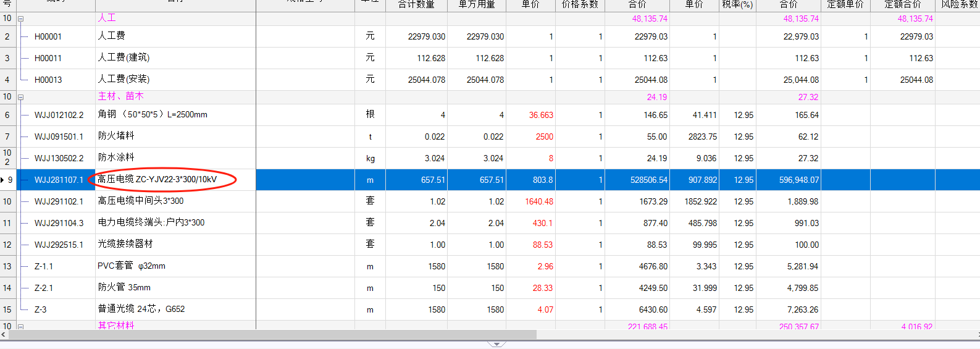
Task: Click code cell H00011
Action: click(x=48, y=58)
